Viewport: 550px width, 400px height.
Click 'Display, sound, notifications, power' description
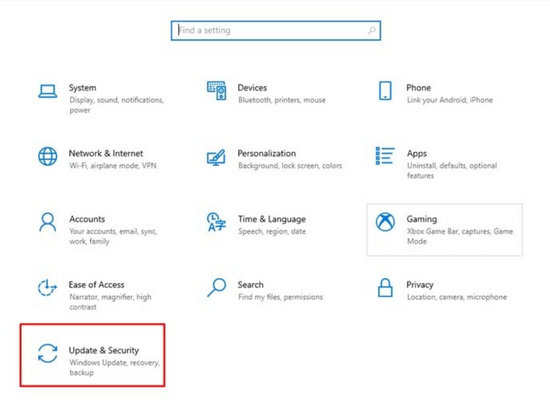(x=116, y=105)
